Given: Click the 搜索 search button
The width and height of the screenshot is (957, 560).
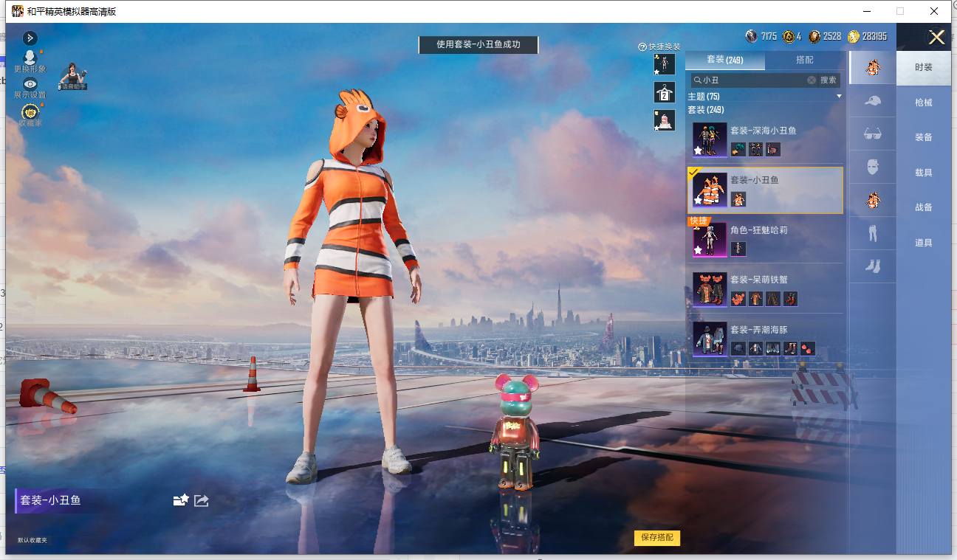Looking at the screenshot, I should (829, 80).
